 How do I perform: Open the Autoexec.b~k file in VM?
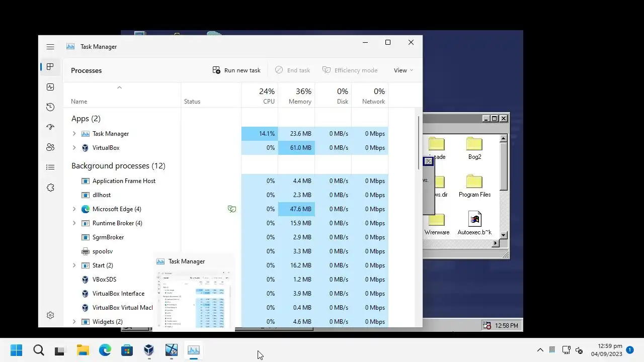pos(474,224)
